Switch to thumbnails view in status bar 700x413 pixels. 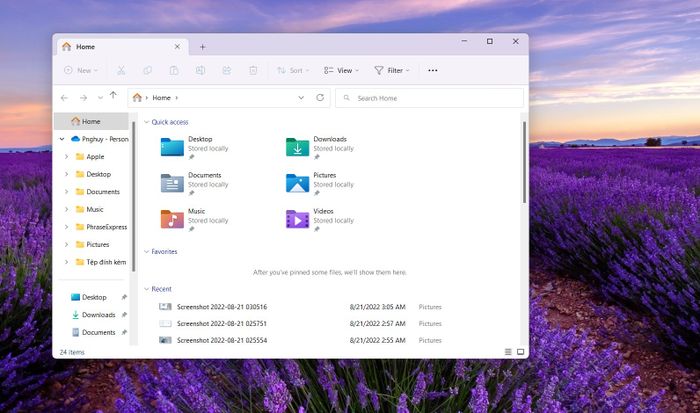520,352
